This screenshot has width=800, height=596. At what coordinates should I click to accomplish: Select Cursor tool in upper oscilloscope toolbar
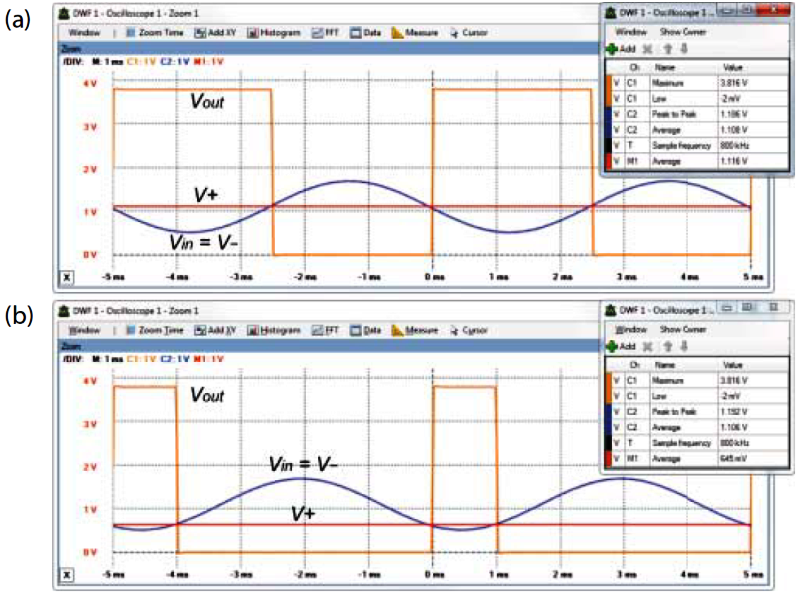click(x=467, y=32)
